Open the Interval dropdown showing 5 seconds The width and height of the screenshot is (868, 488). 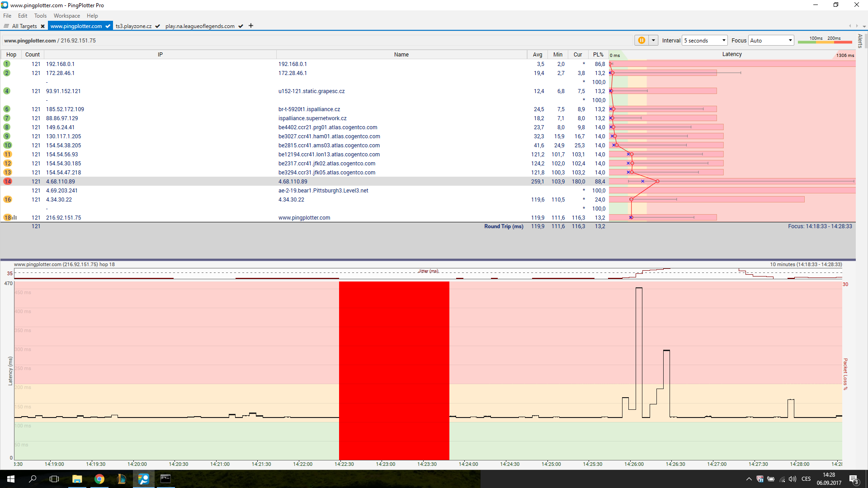pos(704,40)
